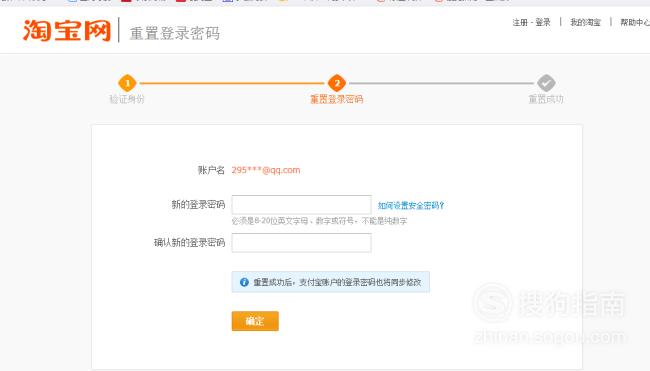The image size is (650, 371).
Task: Click step 1 验证身份 diamond icon
Action: [127, 83]
